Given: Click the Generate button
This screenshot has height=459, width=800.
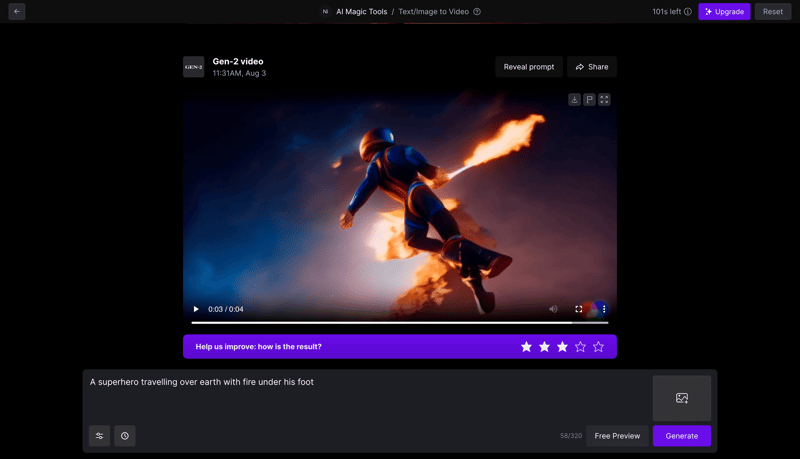Looking at the screenshot, I should (x=681, y=436).
